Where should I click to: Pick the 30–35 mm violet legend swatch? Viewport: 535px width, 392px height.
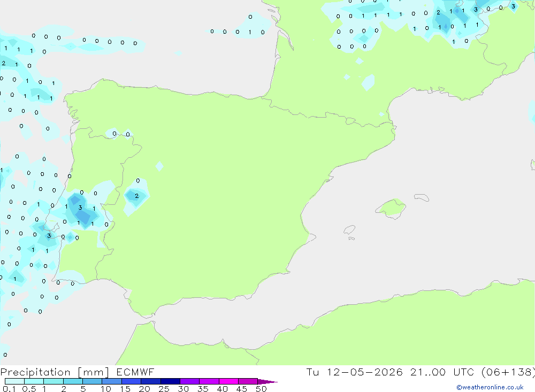point(190,381)
